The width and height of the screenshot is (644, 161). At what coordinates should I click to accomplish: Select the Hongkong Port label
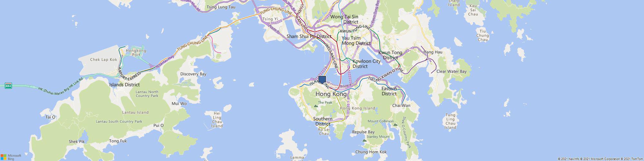tap(136, 53)
